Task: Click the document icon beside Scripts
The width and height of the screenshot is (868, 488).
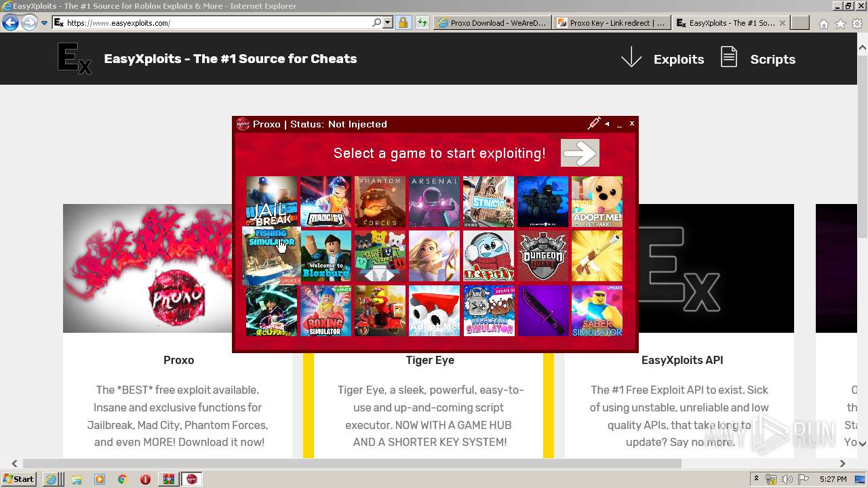Action: 729,57
